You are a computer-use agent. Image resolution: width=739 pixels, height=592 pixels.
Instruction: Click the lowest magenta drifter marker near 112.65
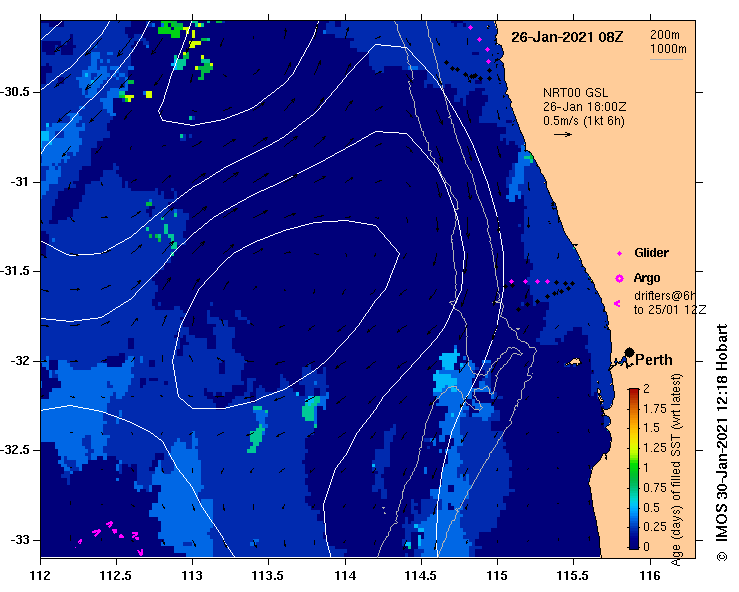140,552
